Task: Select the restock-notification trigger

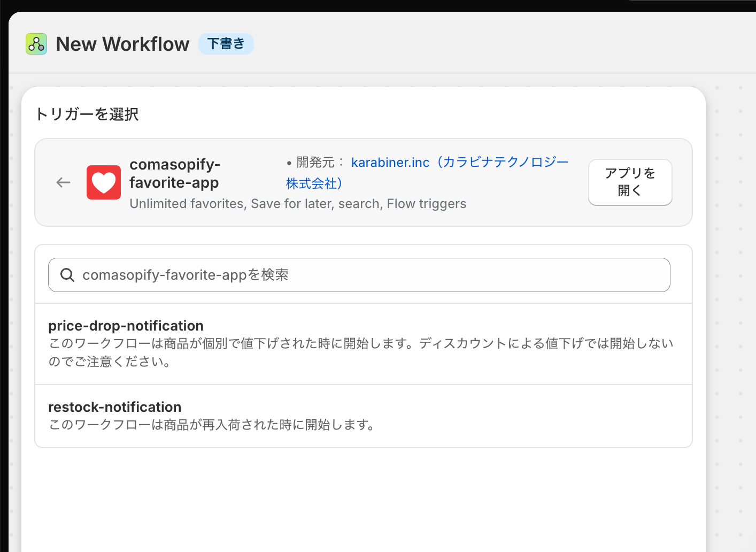Action: tap(364, 416)
